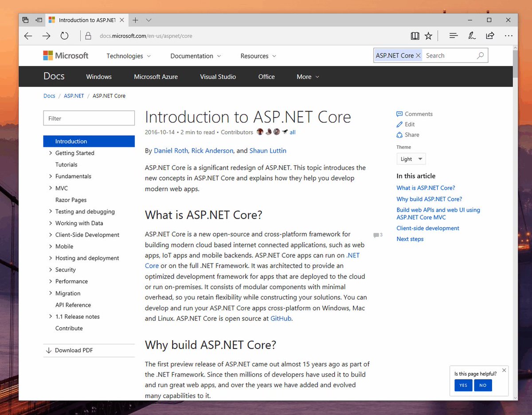
Task: Select Office in Docs navigation
Action: pos(266,77)
